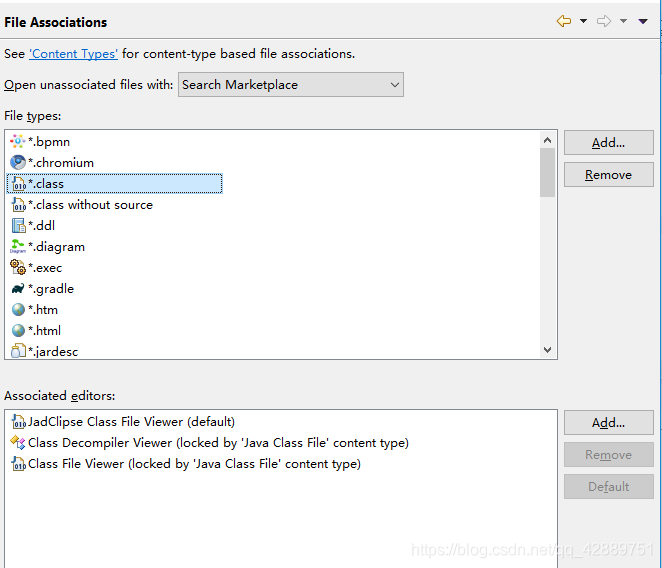The height and width of the screenshot is (568, 662).
Task: Click the file types scroll up arrow
Action: click(548, 140)
